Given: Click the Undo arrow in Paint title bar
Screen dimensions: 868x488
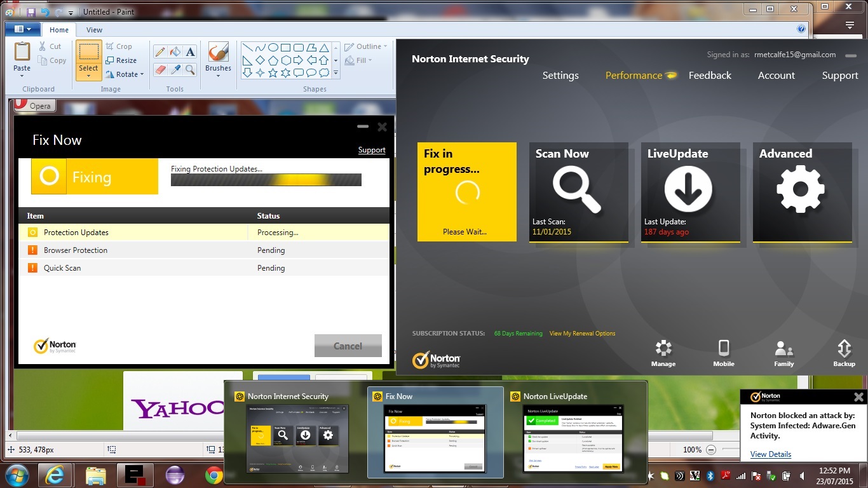Looking at the screenshot, I should tap(45, 11).
